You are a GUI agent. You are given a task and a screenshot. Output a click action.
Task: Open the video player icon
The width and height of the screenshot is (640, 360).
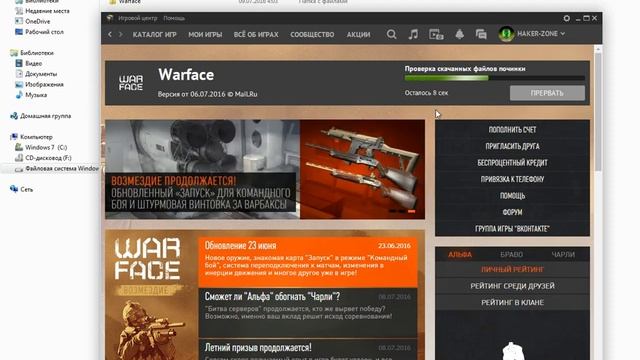[436, 34]
